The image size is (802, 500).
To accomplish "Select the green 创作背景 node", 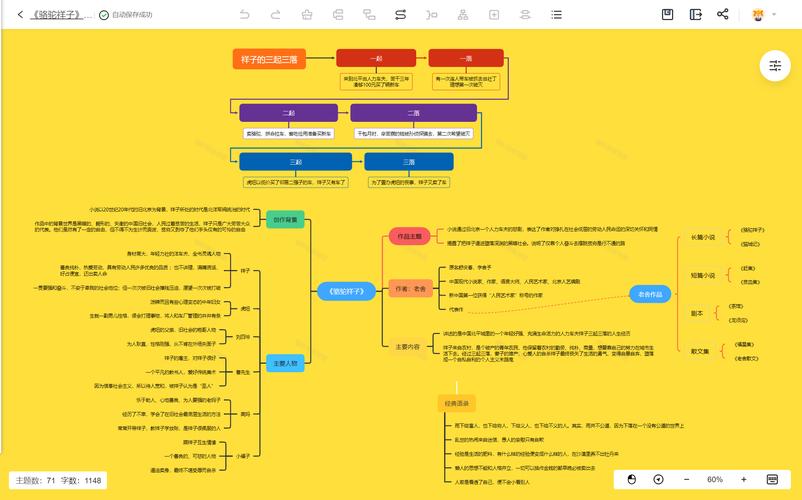I will tap(285, 220).
